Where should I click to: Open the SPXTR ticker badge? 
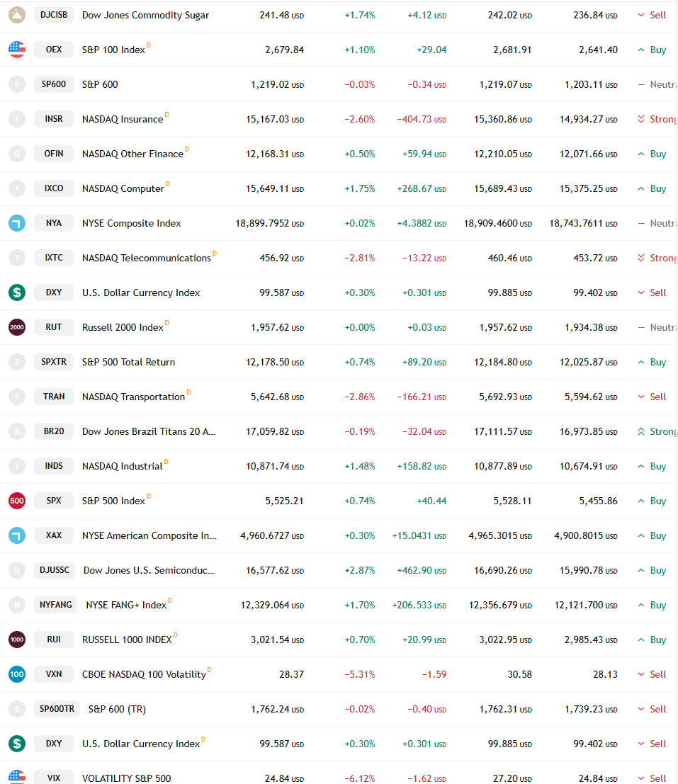pyautogui.click(x=54, y=361)
